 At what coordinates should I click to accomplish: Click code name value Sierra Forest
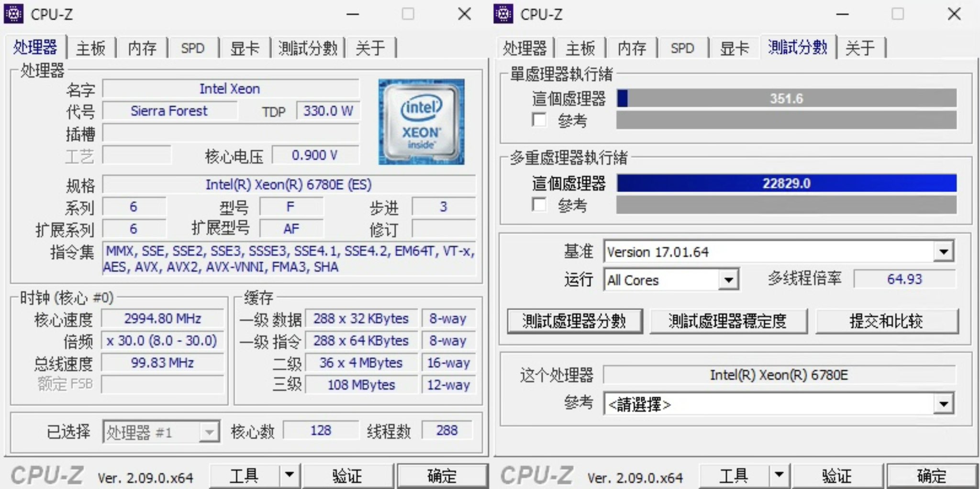[x=169, y=111]
